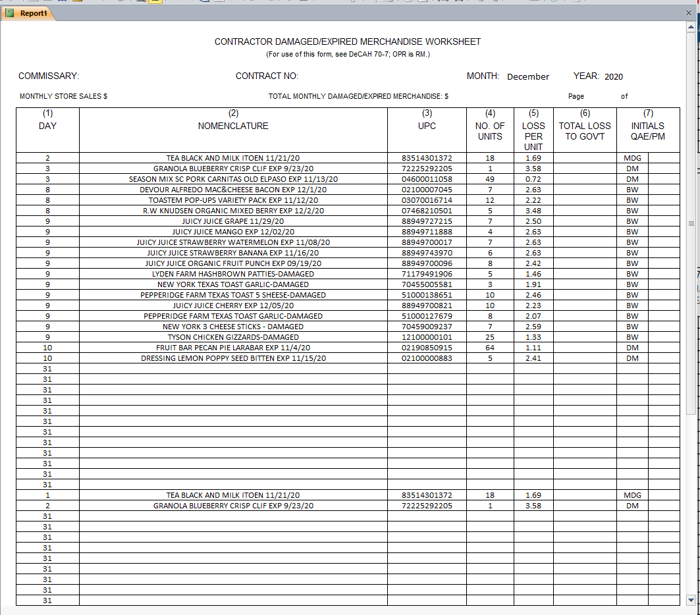700x615 pixels.
Task: Select the month value 'December'
Action: tap(527, 76)
